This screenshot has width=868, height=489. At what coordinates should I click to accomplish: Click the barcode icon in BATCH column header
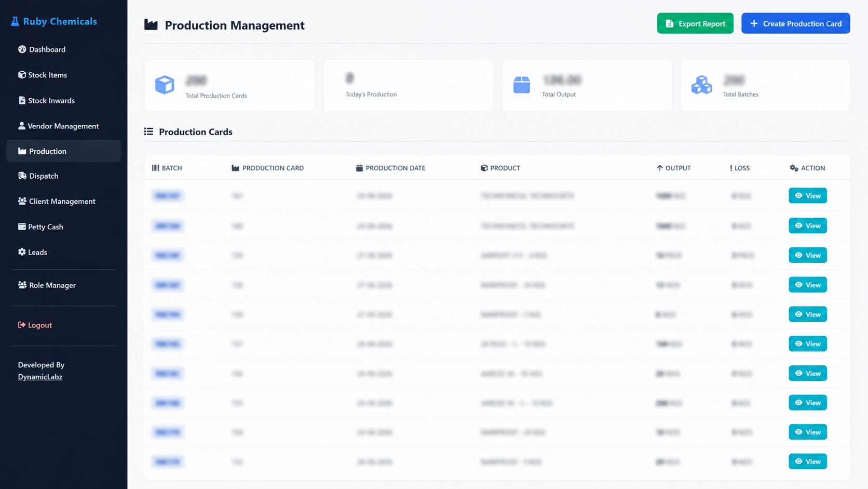[x=155, y=168]
